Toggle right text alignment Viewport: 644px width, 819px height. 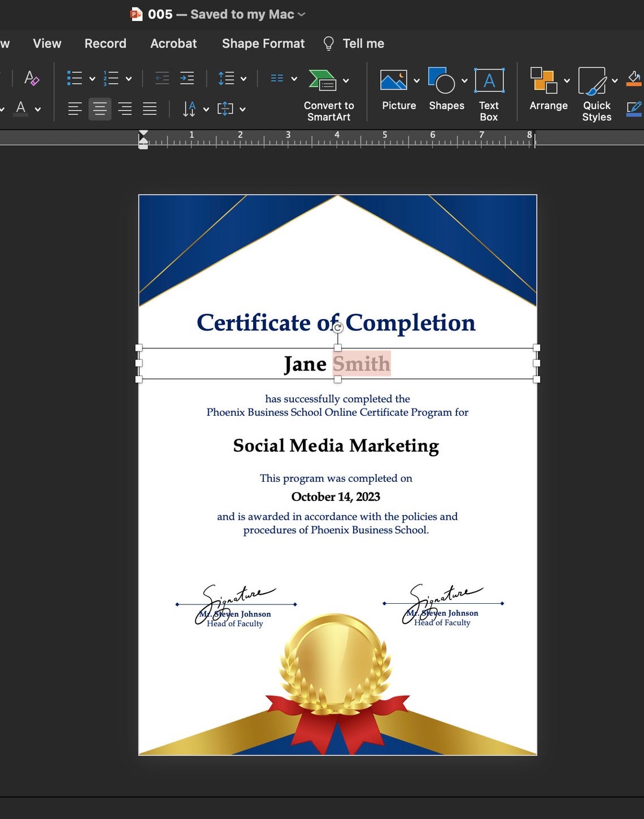point(125,108)
